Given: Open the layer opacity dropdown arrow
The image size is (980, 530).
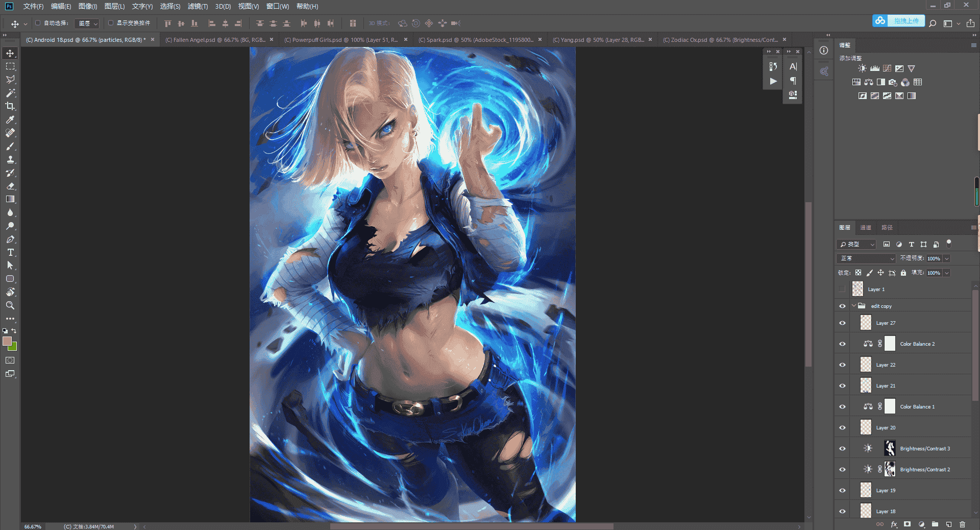Looking at the screenshot, I should click(947, 258).
